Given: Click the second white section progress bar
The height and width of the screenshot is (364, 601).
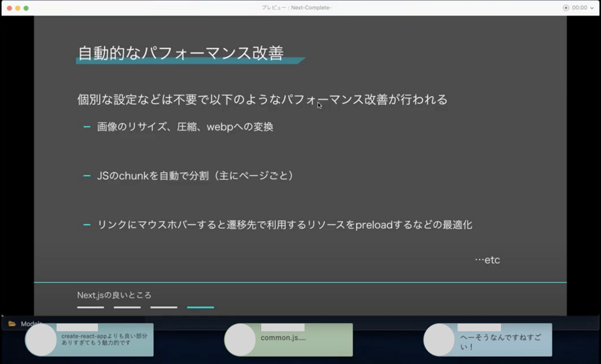Looking at the screenshot, I should click(x=127, y=307).
